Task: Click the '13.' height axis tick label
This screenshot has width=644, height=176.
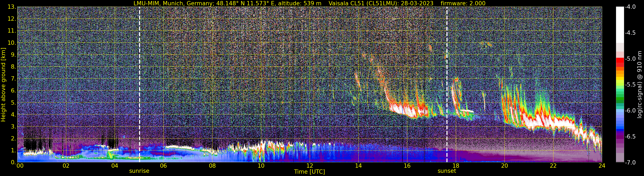Action: pyautogui.click(x=12, y=7)
